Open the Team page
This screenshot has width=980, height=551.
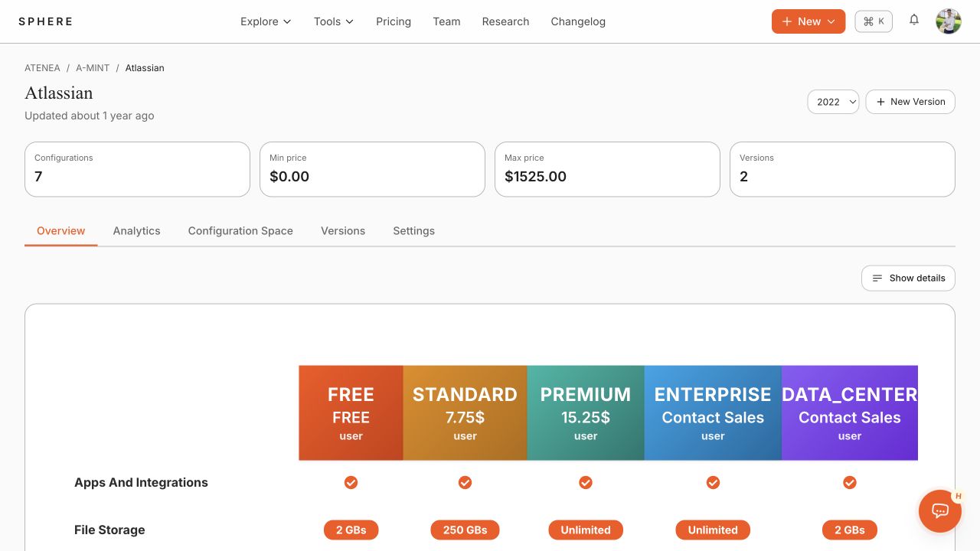coord(446,21)
